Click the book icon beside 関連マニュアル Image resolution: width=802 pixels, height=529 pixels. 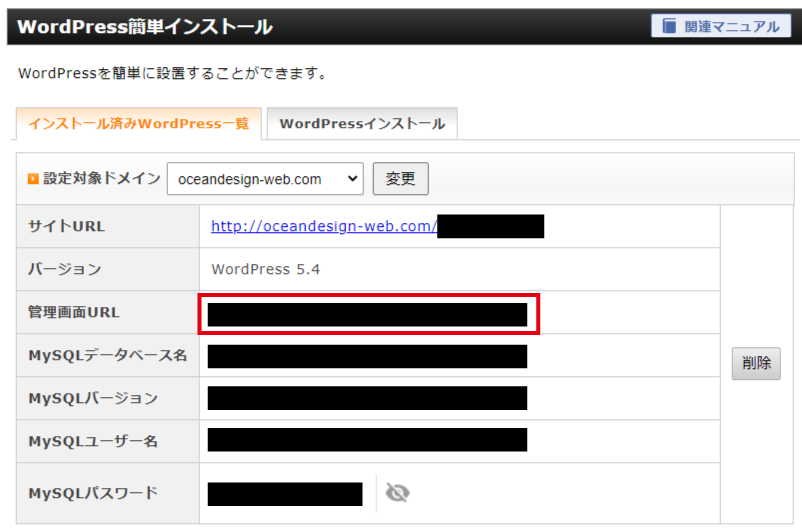click(669, 26)
